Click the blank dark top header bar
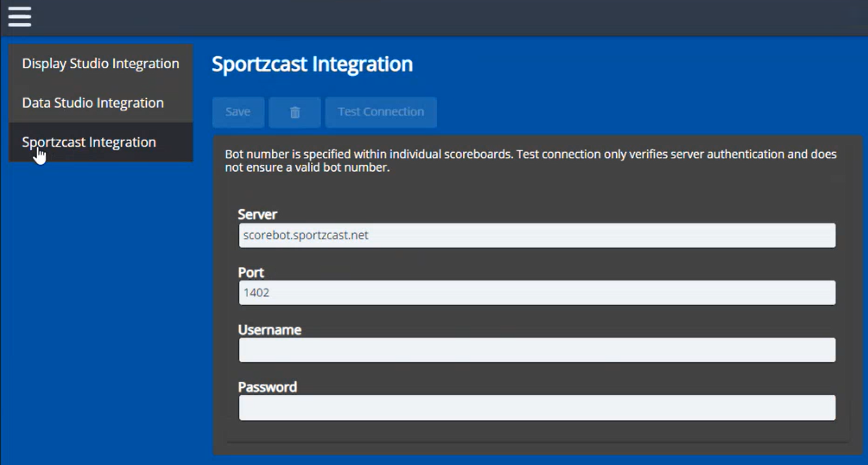868x465 pixels. pyautogui.click(x=450, y=16)
